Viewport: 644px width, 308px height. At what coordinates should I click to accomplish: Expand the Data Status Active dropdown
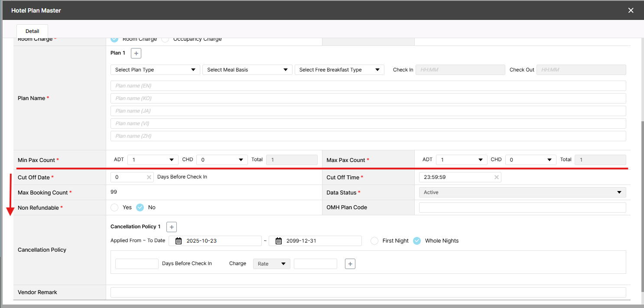pyautogui.click(x=522, y=192)
